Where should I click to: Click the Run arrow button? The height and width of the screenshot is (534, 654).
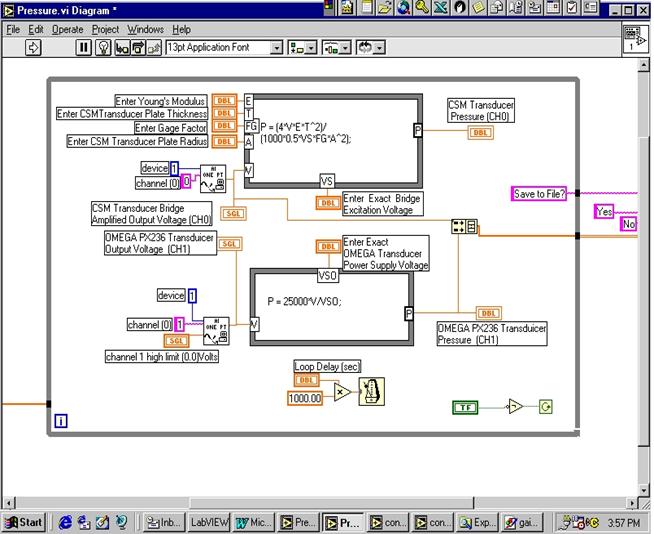click(34, 47)
